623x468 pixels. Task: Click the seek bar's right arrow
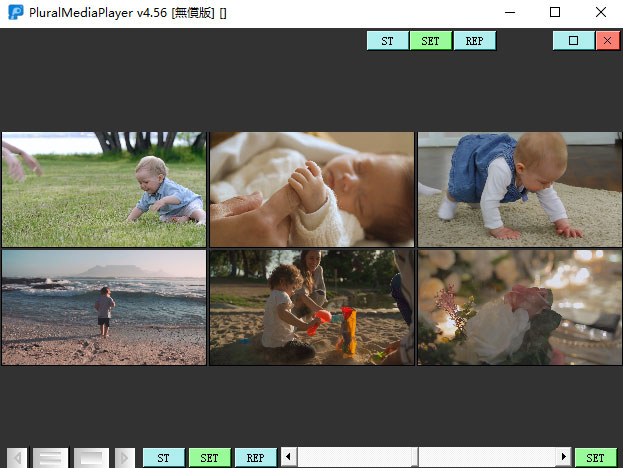click(564, 457)
